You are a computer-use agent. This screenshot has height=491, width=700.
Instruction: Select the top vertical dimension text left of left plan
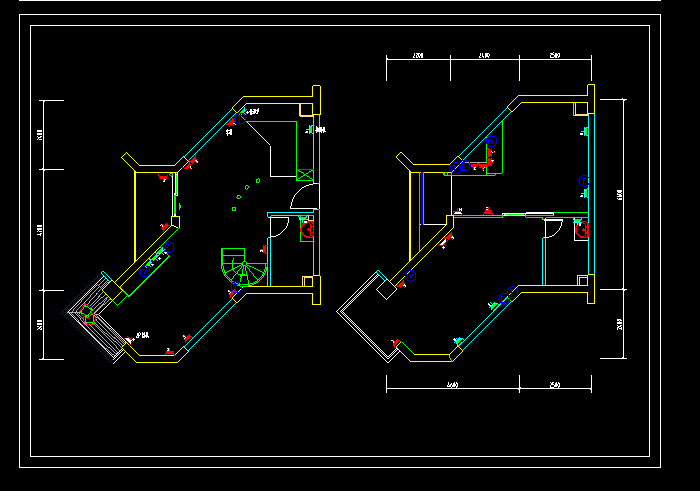(40, 135)
